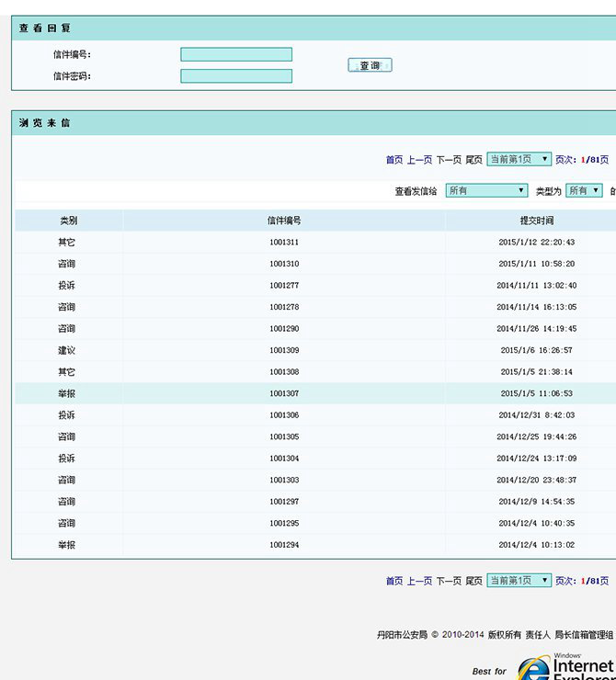Select the row with letter number 1001311

click(x=284, y=243)
